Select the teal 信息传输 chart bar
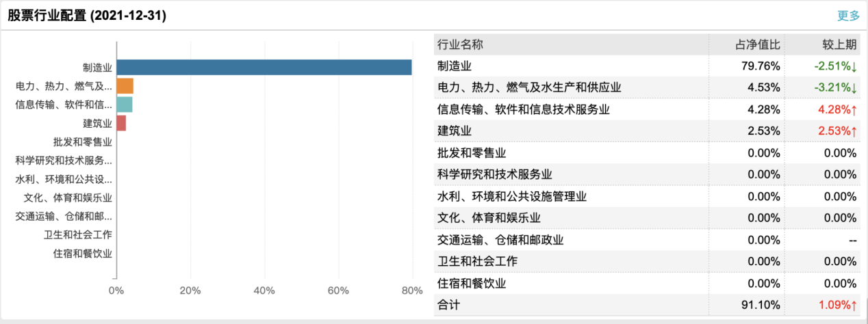The height and width of the screenshot is (324, 868). tap(124, 105)
